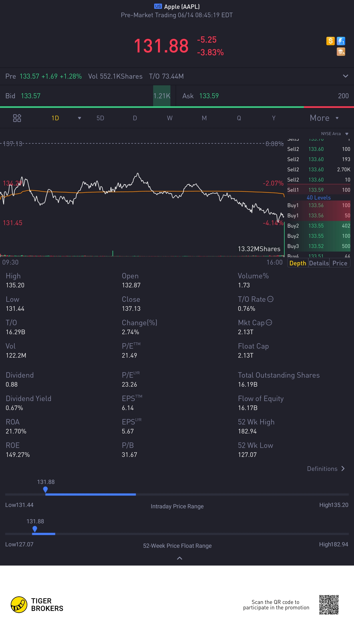Tap the info icon beside T/O Rate
Image resolution: width=354 pixels, height=644 pixels.
click(x=270, y=299)
